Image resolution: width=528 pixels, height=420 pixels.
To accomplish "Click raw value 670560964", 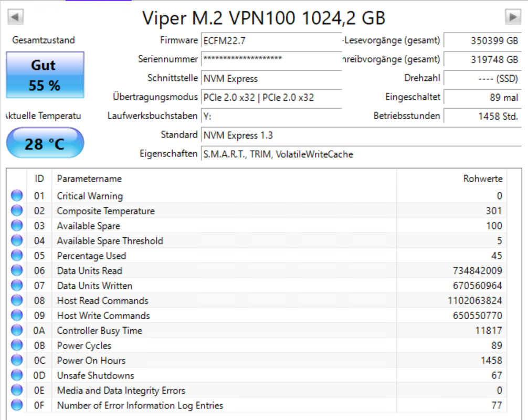I will click(478, 286).
